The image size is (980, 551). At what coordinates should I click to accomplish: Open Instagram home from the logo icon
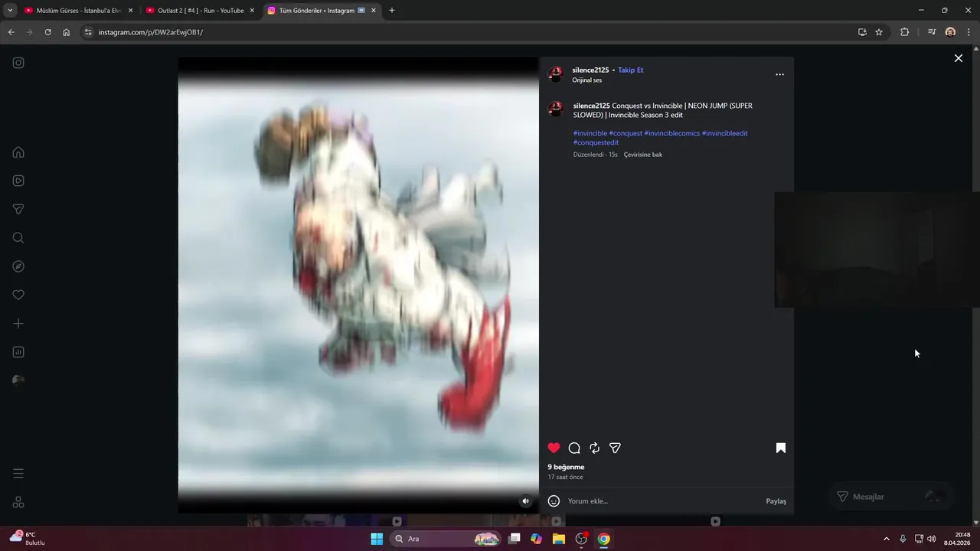pyautogui.click(x=18, y=63)
